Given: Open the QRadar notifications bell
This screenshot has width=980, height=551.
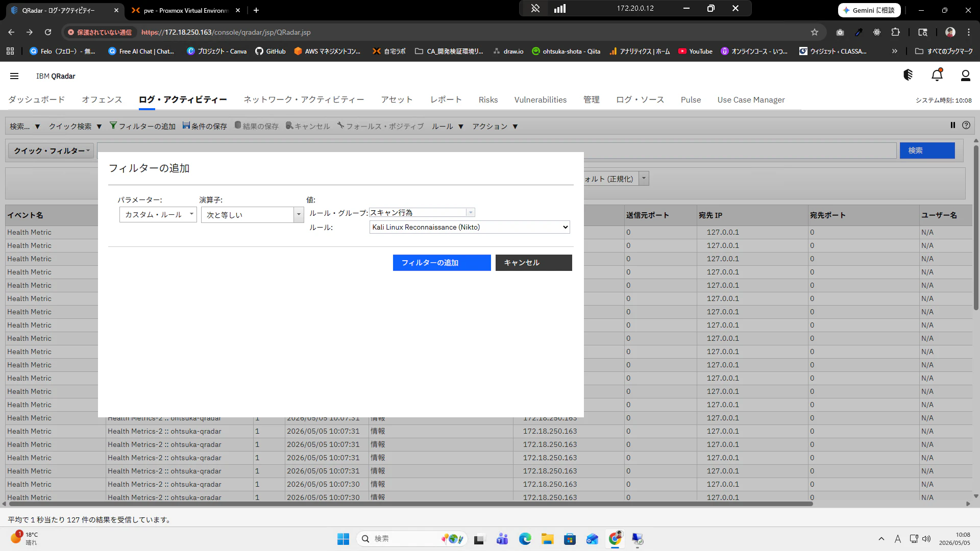Looking at the screenshot, I should [937, 76].
